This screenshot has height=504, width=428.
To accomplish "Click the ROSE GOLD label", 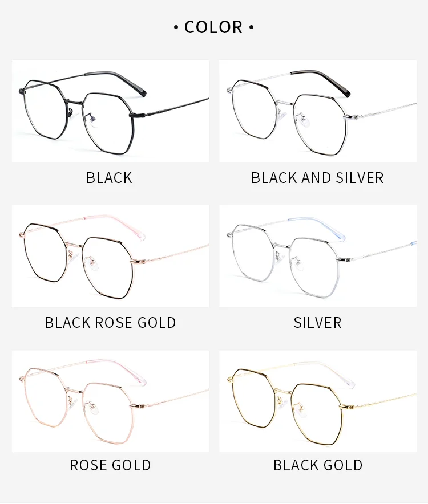I will click(x=110, y=465).
